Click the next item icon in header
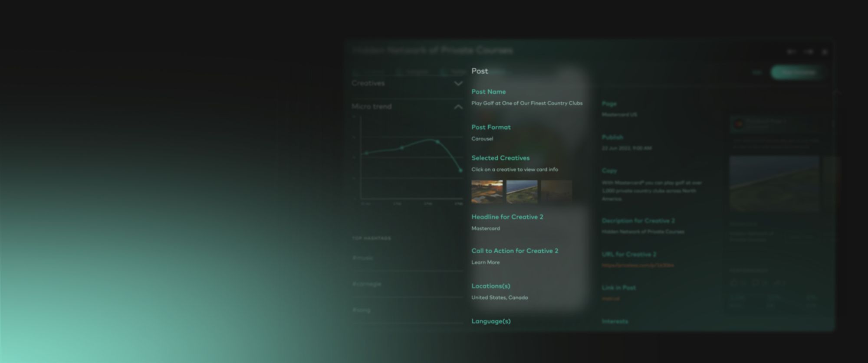Viewport: 868px width, 363px height. 808,52
